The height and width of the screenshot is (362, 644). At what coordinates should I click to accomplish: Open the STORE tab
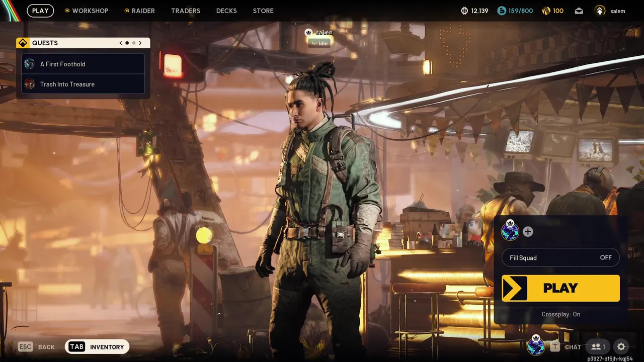[x=263, y=11]
